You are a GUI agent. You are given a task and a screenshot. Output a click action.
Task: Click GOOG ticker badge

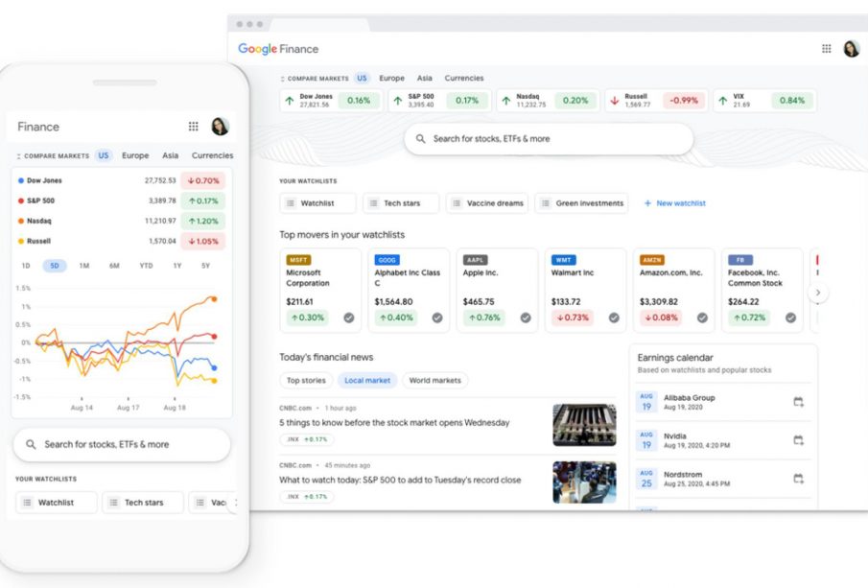coord(387,260)
